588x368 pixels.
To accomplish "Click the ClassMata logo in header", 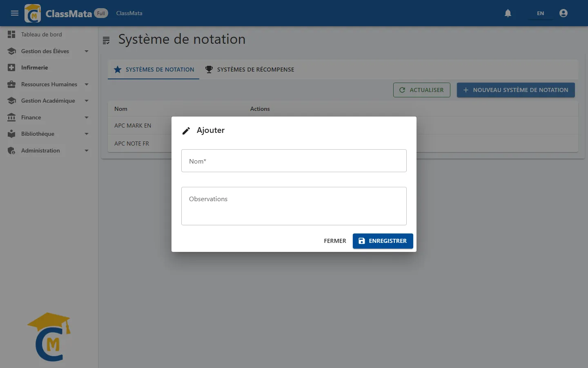I will tap(33, 13).
